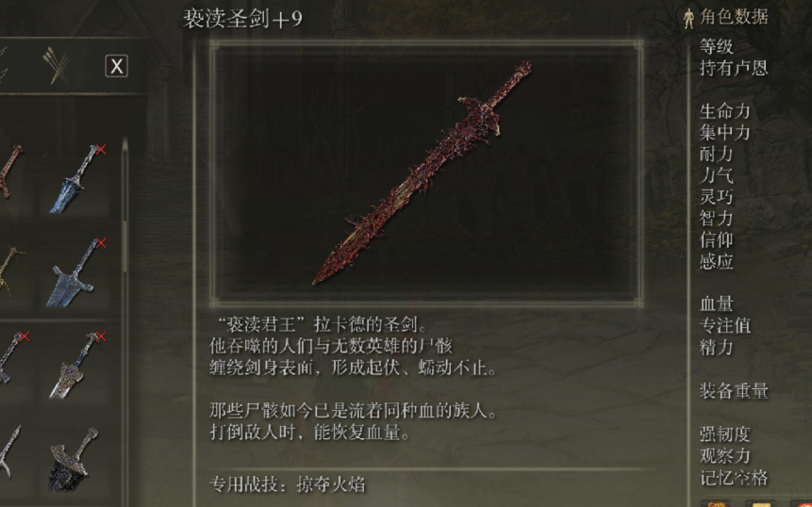
Task: Click the 记忆空格 stat label
Action: [x=734, y=477]
